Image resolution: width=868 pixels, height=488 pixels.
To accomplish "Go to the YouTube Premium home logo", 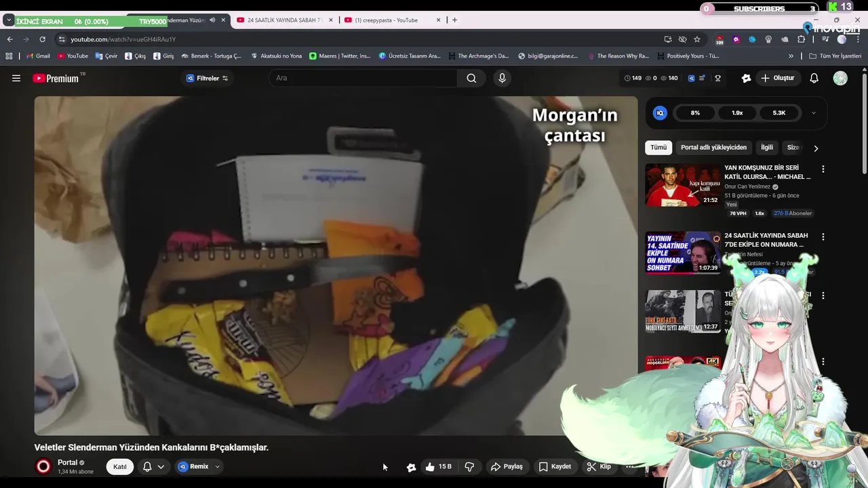I will click(x=56, y=79).
